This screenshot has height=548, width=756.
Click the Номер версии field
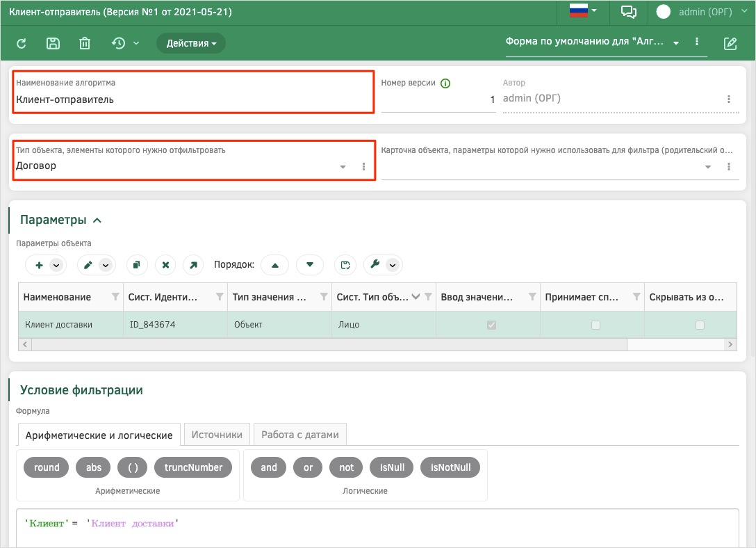tap(438, 99)
